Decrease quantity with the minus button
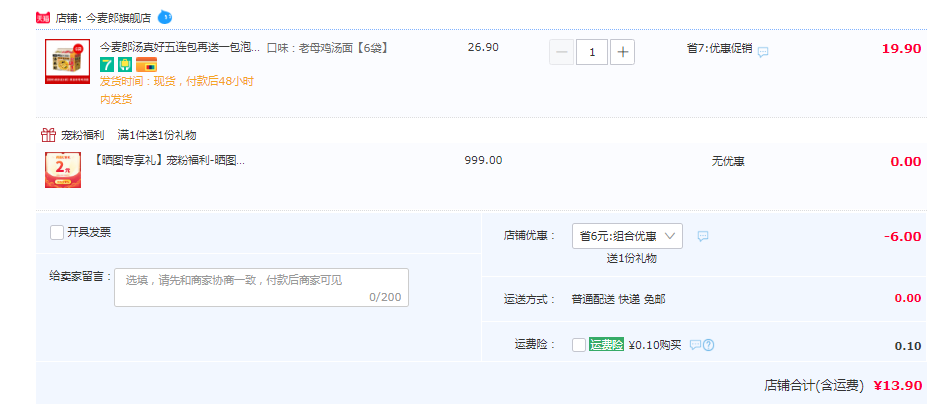 tap(562, 52)
